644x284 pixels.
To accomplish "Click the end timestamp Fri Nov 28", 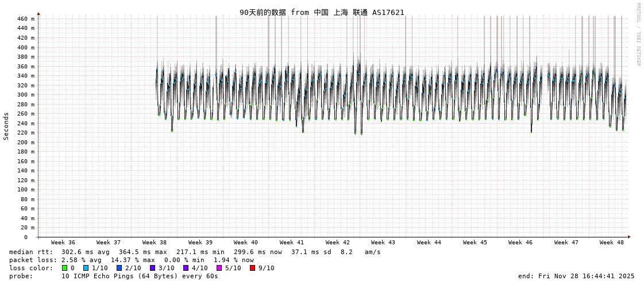I will 576,276.
